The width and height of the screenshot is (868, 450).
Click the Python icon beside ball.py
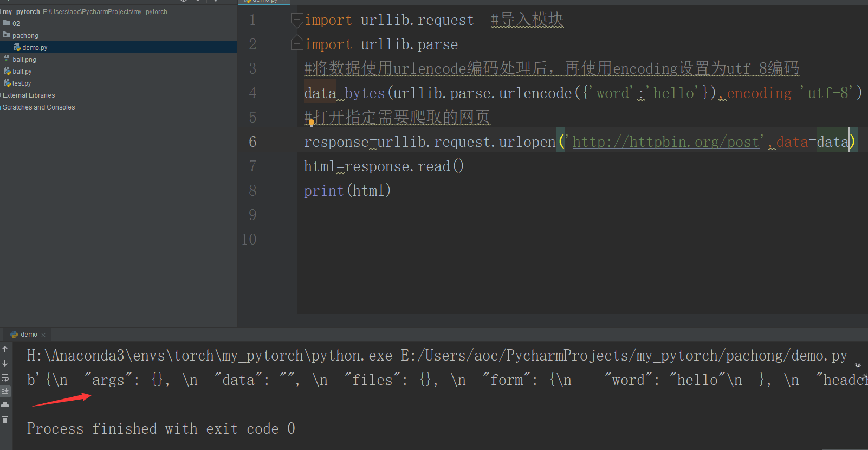pyautogui.click(x=7, y=71)
